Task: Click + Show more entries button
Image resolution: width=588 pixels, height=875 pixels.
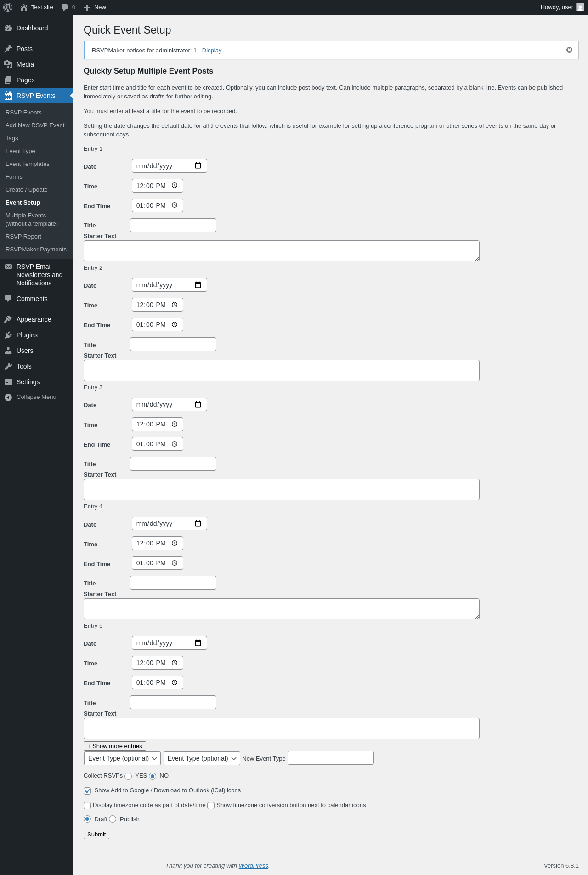Action: coord(115,746)
